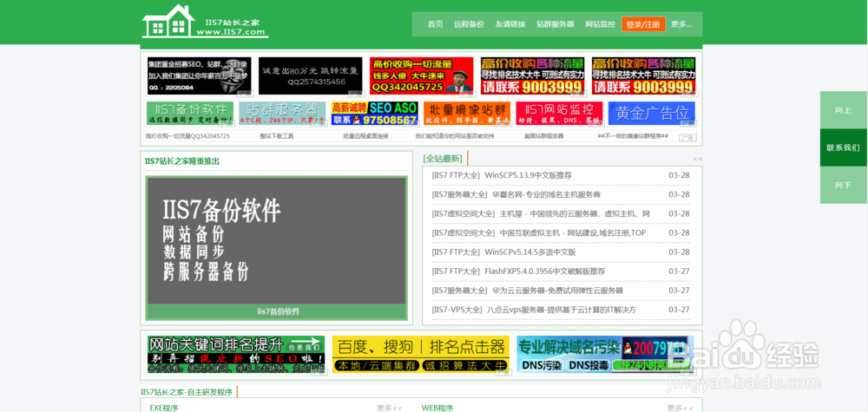Viewport: 868px width, 412px height.
Task: Open the 网站监控 menu item
Action: tap(601, 24)
